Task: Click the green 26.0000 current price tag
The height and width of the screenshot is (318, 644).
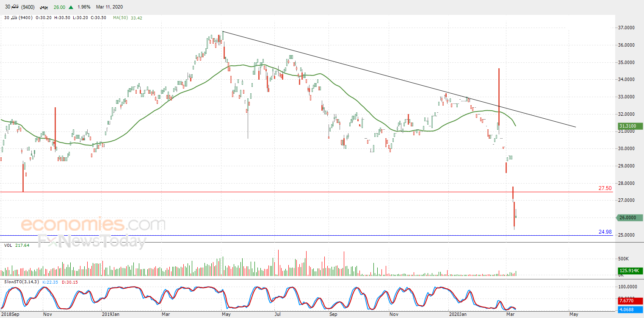Action: click(630, 218)
